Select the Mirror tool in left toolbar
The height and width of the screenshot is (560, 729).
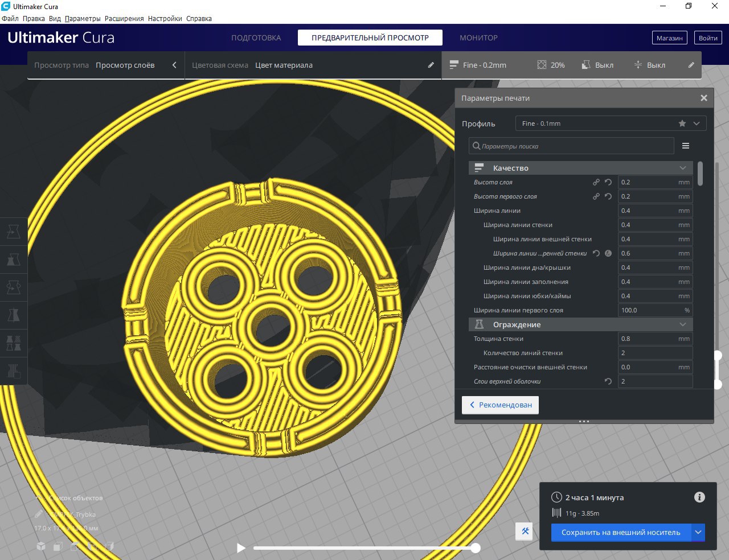14,315
